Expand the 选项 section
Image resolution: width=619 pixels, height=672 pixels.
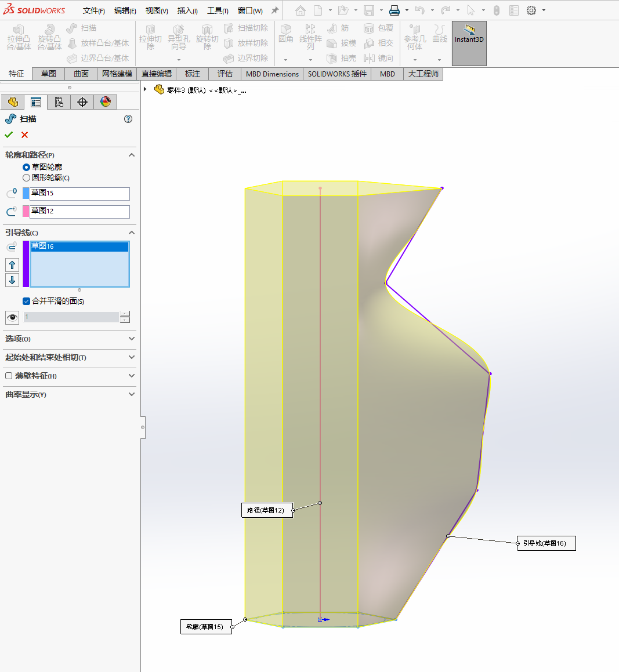(131, 339)
